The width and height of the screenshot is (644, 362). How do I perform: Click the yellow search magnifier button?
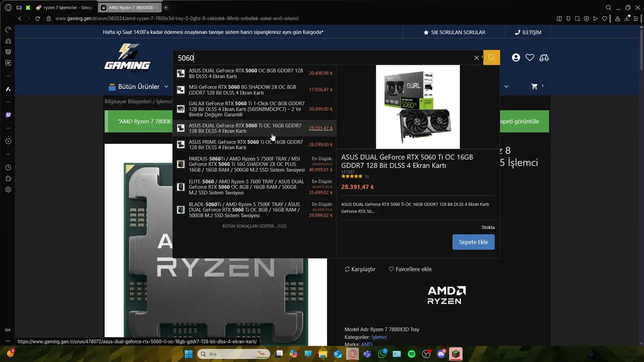pyautogui.click(x=492, y=57)
